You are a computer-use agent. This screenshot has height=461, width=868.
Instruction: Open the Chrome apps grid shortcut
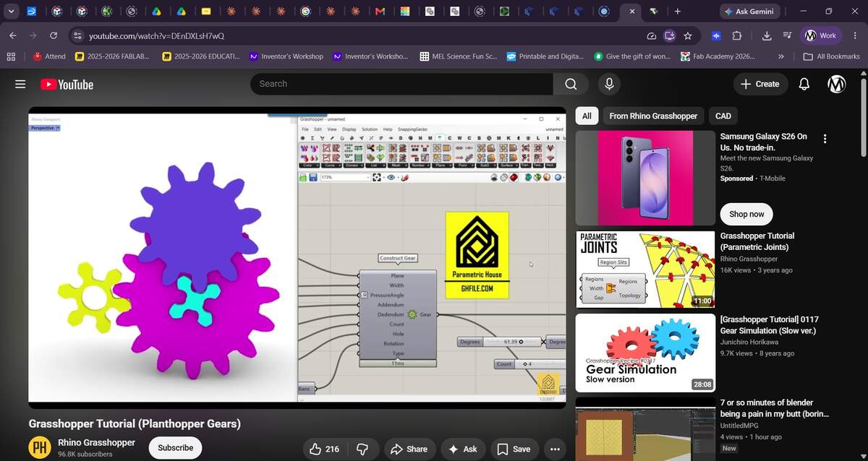click(11, 56)
